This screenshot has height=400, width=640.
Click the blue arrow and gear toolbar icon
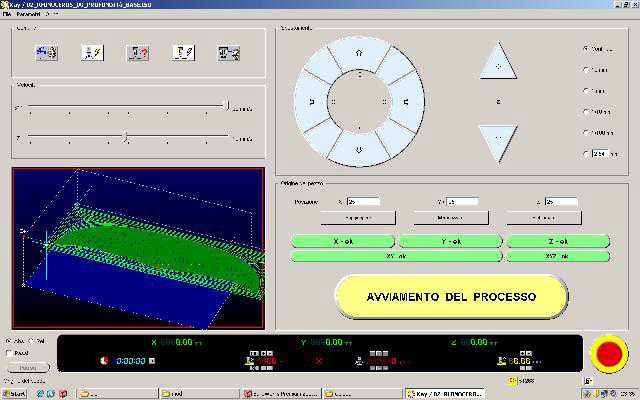click(47, 53)
